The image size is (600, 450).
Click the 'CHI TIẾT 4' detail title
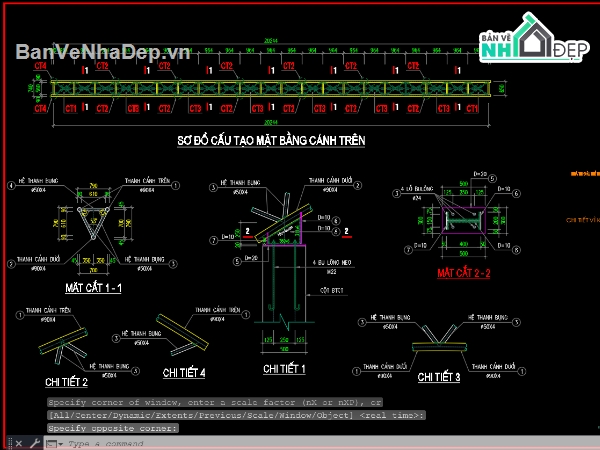tap(184, 372)
